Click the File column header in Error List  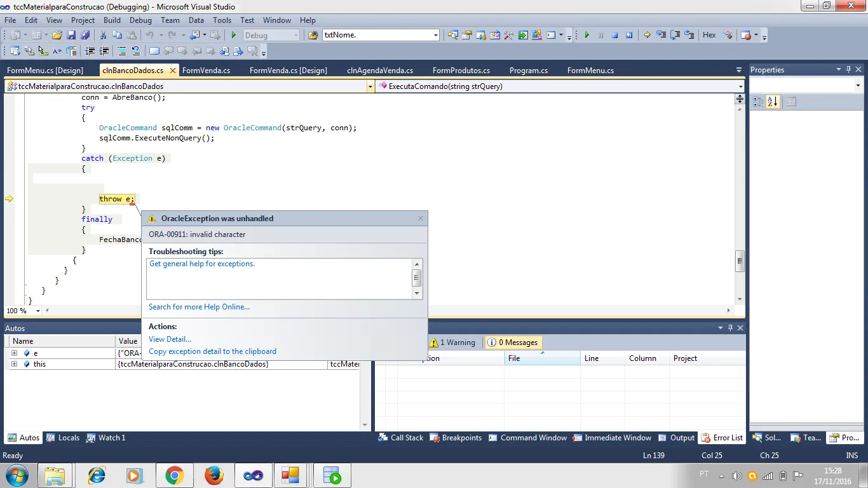point(542,358)
